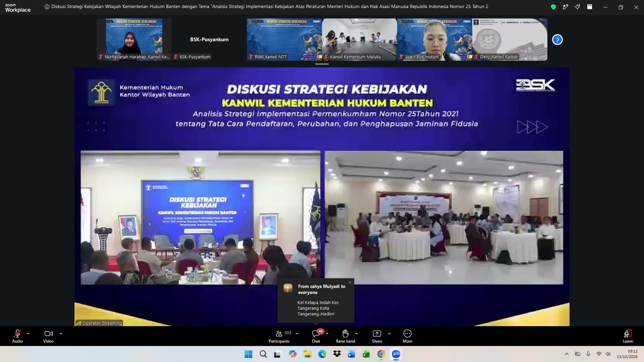Select Devy_Kanwil Kalbar video thumbnail
Screen dimensions: 644x362
[x=510, y=39]
